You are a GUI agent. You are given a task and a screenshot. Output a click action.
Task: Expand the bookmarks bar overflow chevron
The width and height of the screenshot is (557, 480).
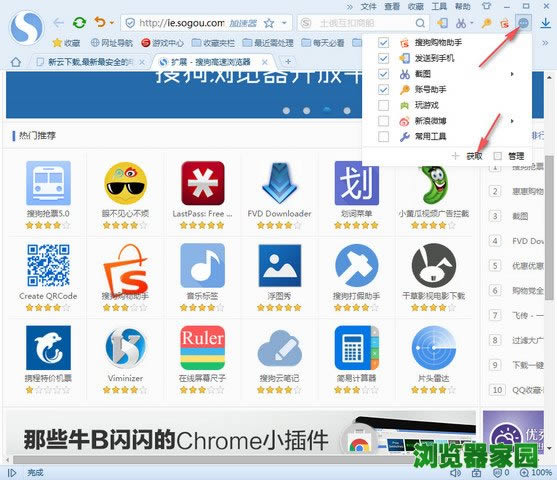545,43
